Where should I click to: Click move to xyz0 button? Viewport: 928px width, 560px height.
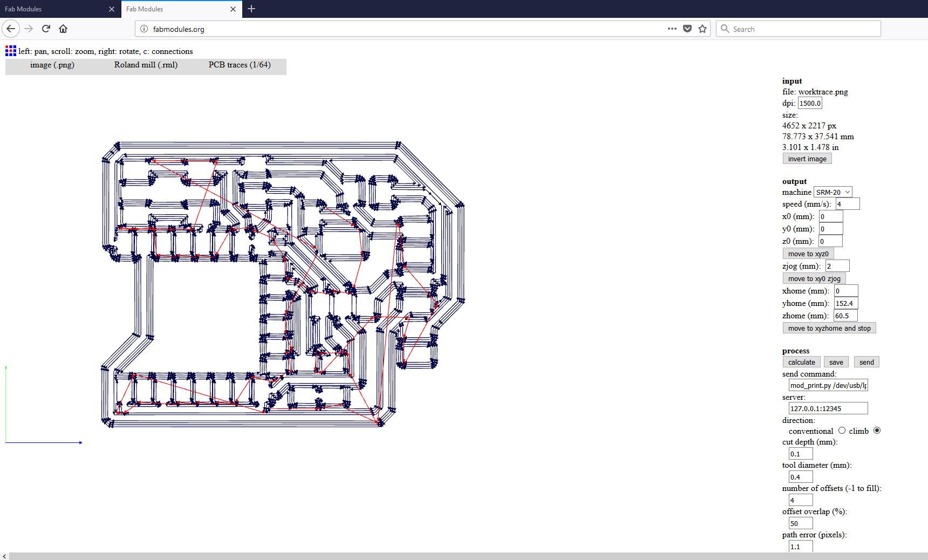808,254
